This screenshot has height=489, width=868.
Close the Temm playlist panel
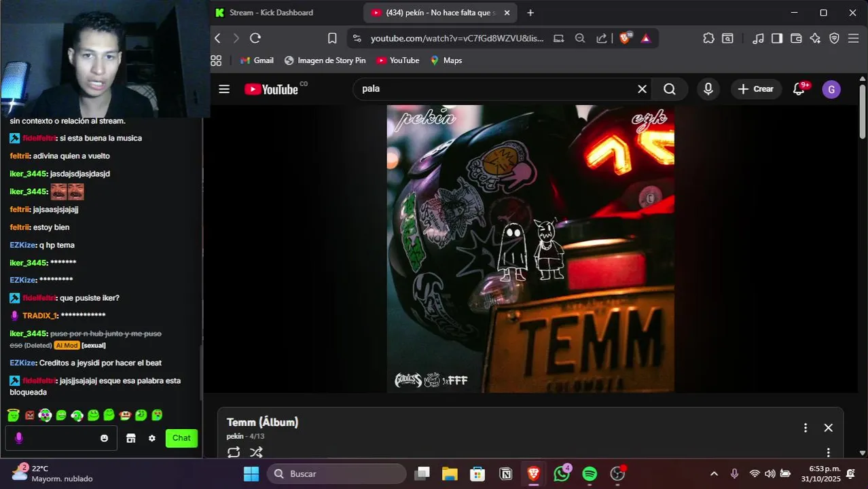point(828,428)
